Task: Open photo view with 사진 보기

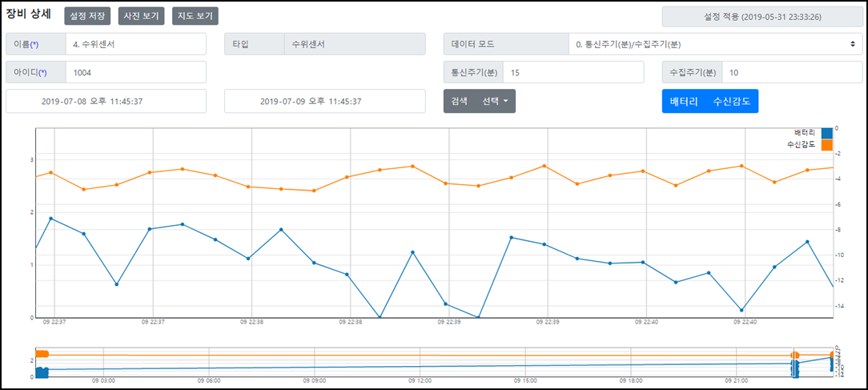Action: [x=141, y=15]
